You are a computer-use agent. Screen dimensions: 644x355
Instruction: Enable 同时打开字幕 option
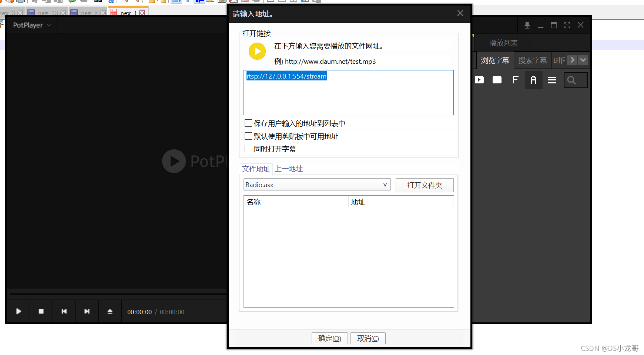248,149
